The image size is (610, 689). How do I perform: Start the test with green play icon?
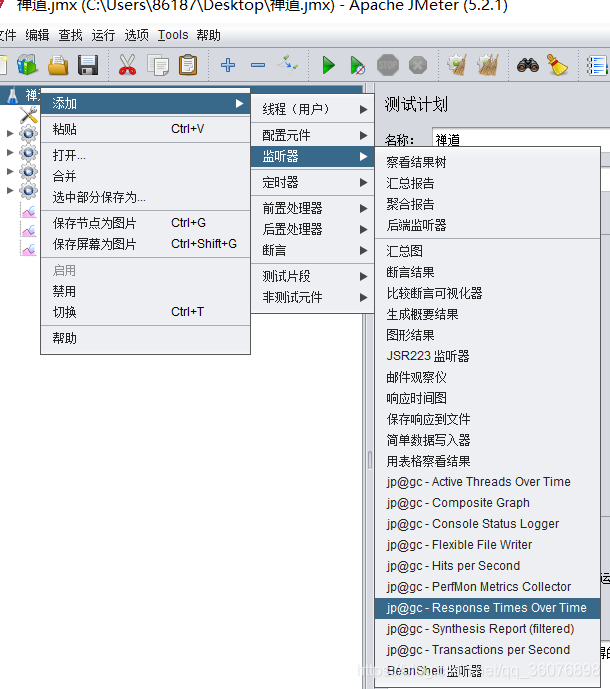click(328, 65)
